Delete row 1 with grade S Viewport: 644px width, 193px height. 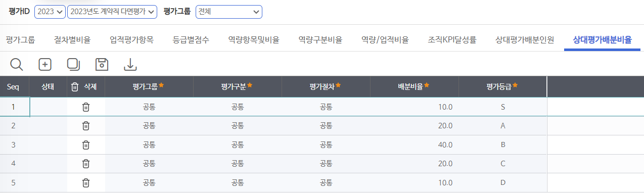tap(86, 107)
